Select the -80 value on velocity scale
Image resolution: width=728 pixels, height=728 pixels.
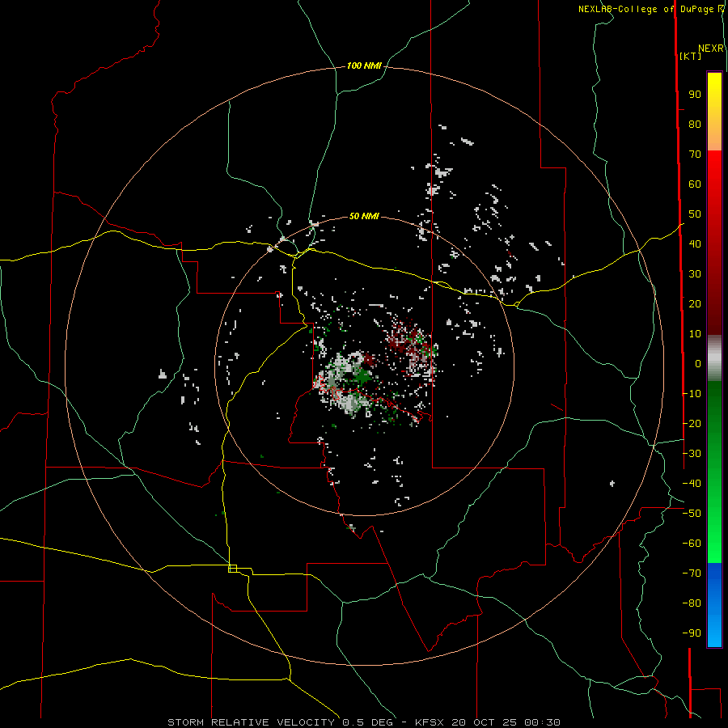point(692,603)
